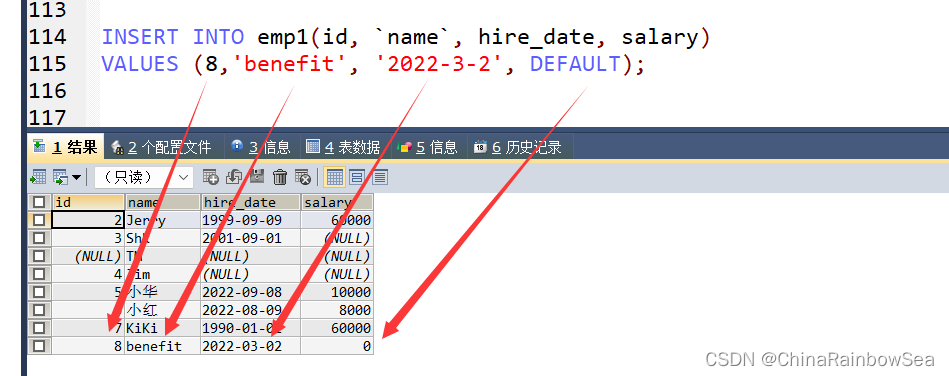Select the name cell 'KiKi'
Screen dimensions: 949x376
tap(162, 328)
